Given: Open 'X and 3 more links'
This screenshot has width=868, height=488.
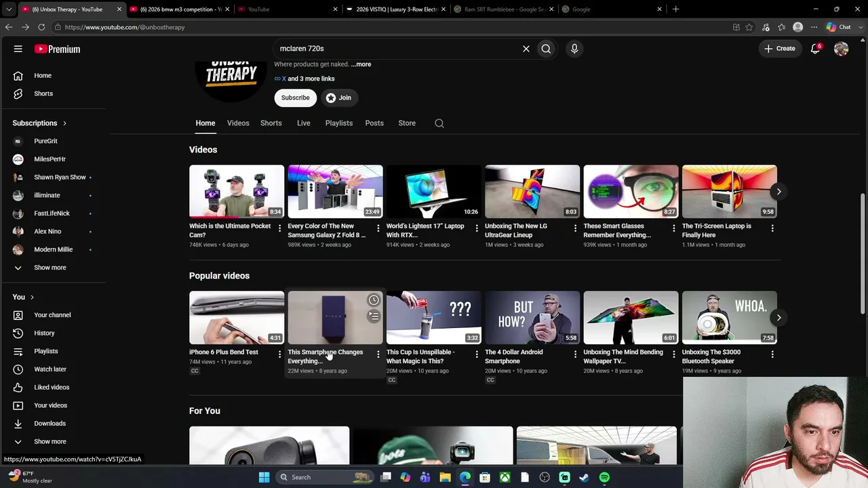Looking at the screenshot, I should point(304,79).
